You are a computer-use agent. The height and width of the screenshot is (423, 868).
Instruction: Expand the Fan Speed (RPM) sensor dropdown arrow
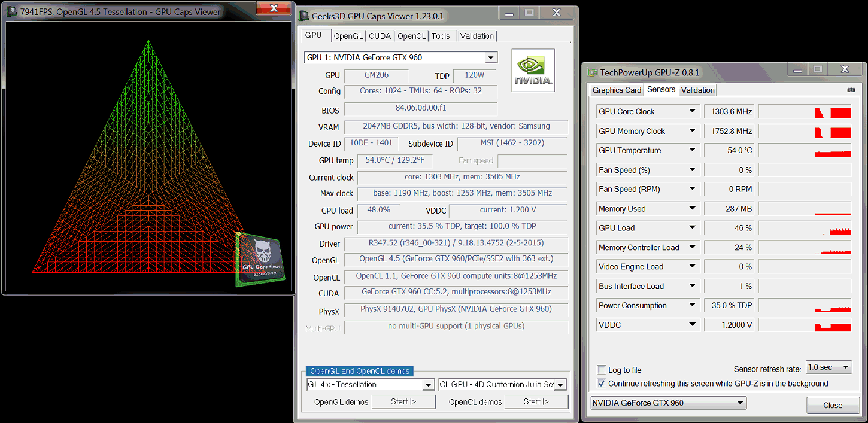pos(692,189)
